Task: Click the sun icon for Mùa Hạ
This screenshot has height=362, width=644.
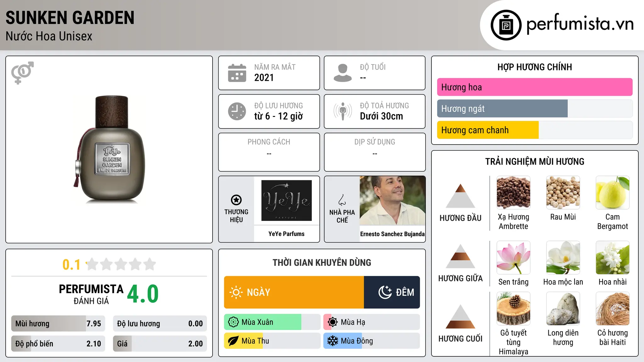Action: point(333,322)
